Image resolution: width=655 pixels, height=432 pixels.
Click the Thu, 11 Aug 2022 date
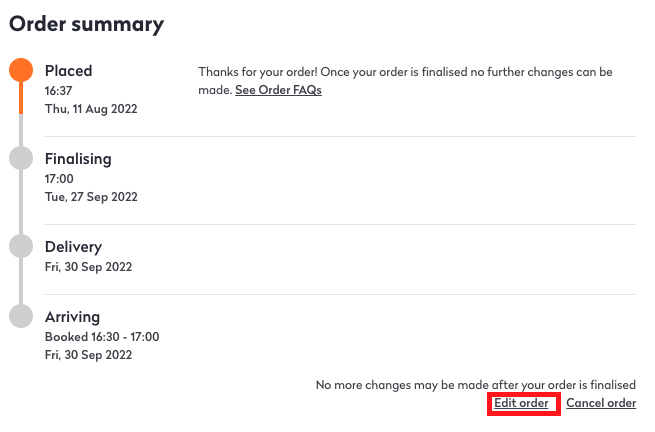91,108
